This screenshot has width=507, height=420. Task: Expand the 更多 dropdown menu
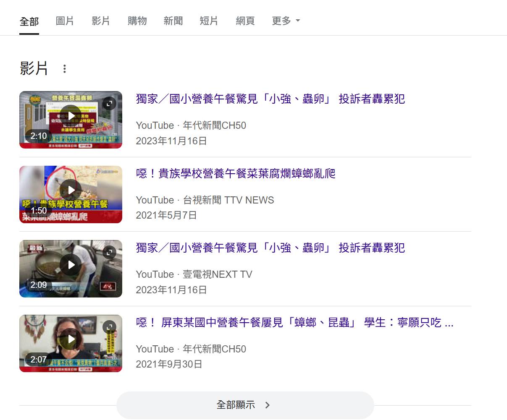tap(286, 21)
